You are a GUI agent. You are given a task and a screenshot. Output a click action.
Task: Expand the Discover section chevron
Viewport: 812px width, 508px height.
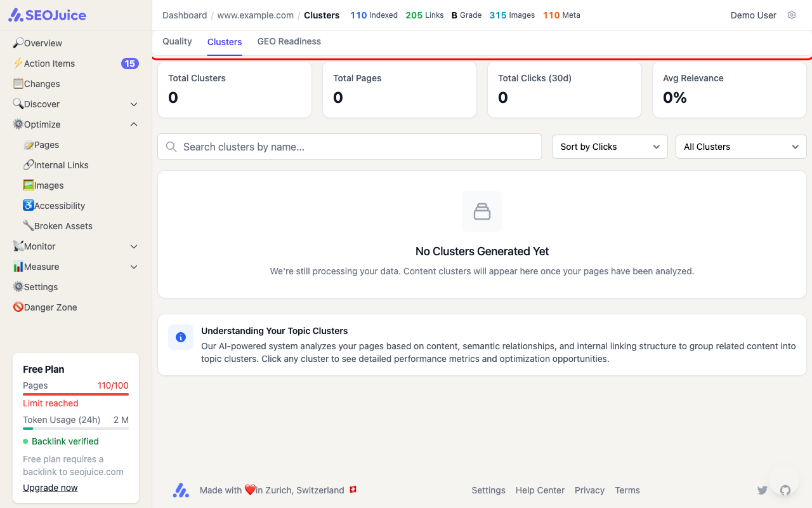pos(134,104)
